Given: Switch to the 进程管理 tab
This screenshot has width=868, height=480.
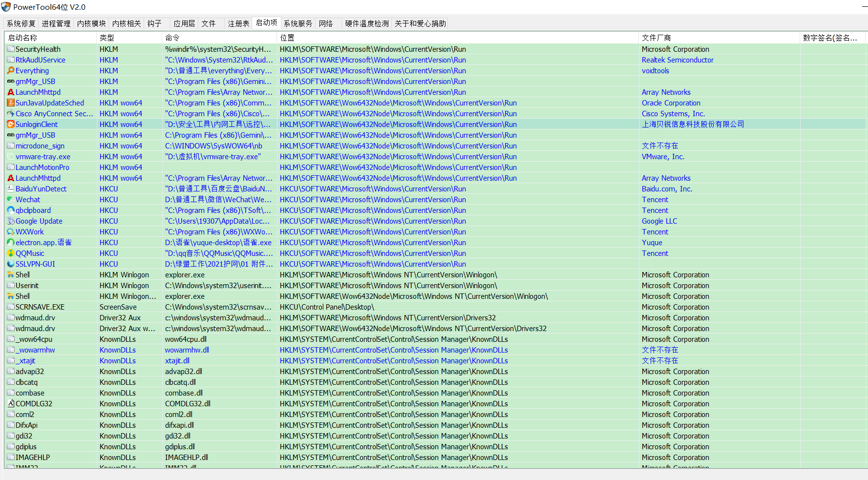Looking at the screenshot, I should point(56,23).
